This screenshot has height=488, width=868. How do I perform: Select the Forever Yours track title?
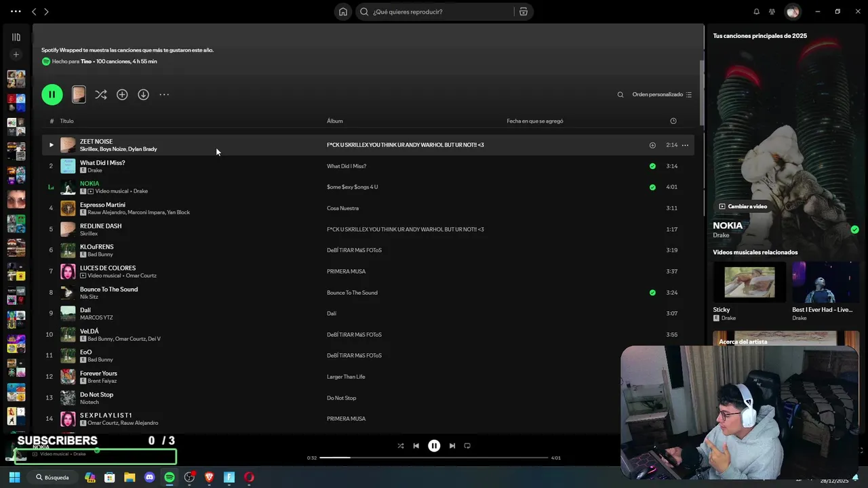click(98, 373)
